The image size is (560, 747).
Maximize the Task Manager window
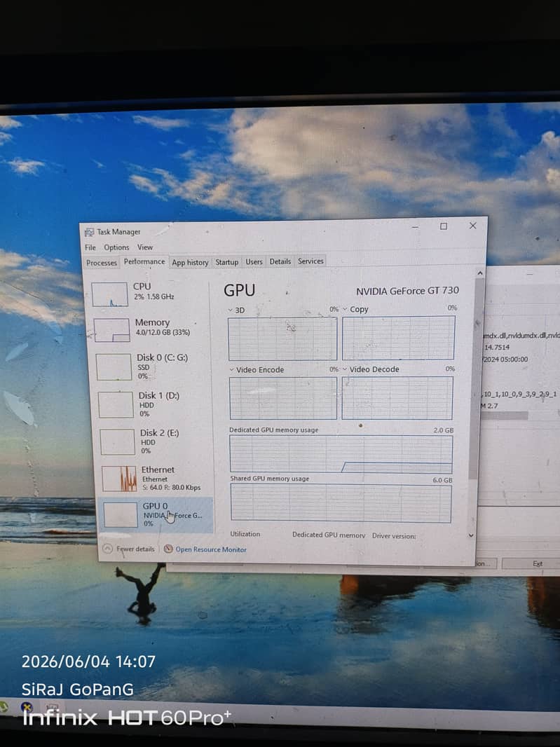coord(443,226)
